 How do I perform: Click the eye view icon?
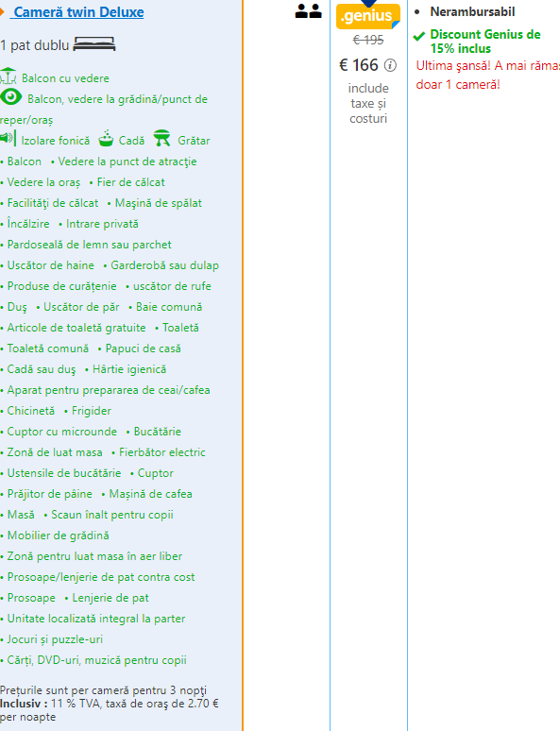11,97
